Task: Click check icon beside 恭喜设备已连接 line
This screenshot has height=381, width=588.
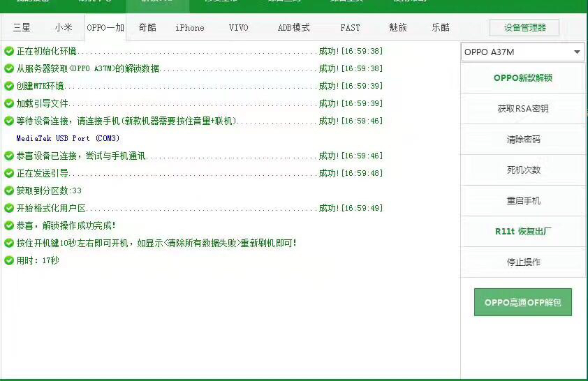Action: tap(9, 156)
